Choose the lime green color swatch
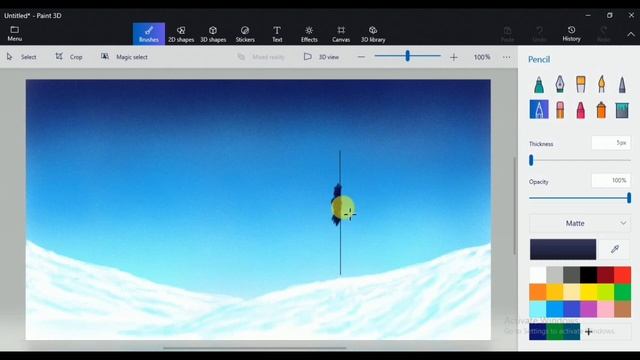The height and width of the screenshot is (360, 640). click(x=605, y=292)
